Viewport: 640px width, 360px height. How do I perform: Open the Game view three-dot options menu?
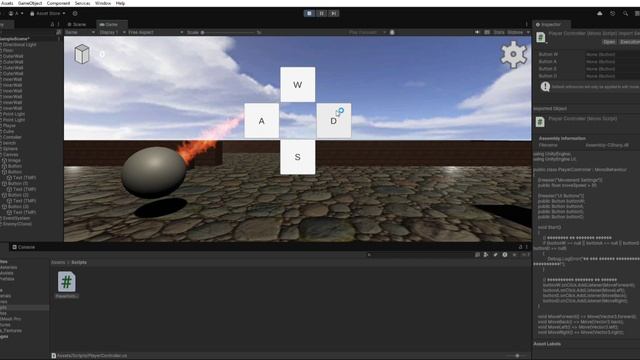pyautogui.click(x=527, y=24)
